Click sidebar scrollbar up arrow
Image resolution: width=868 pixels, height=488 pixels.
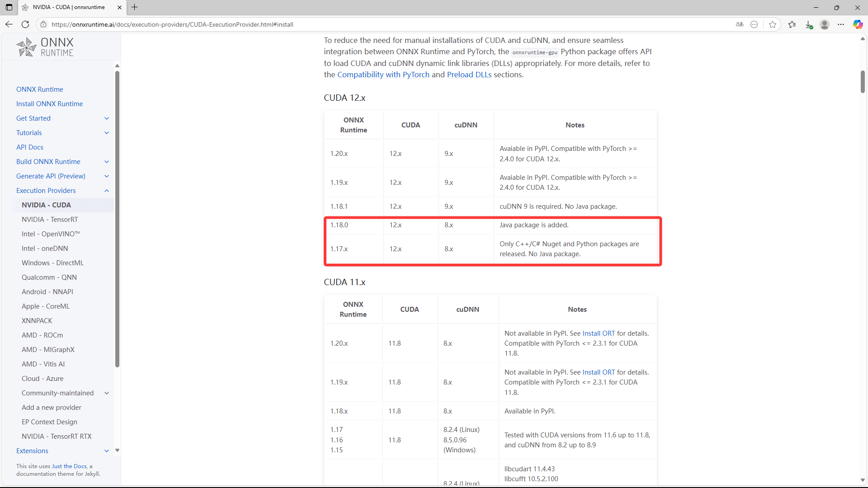point(117,66)
